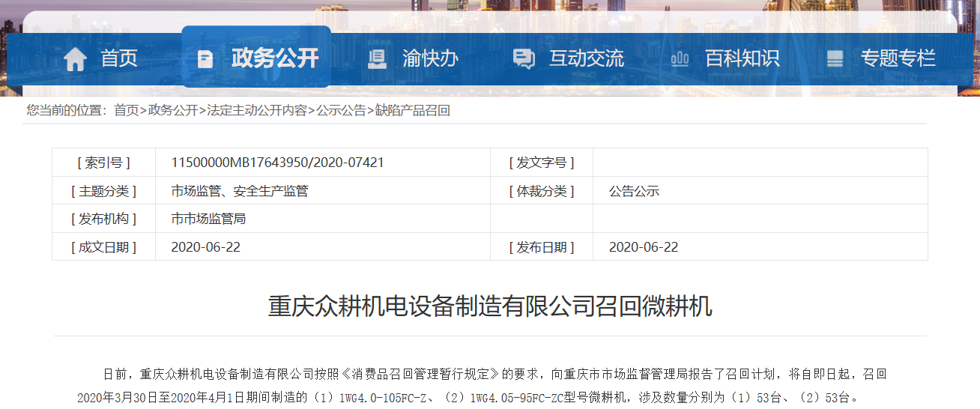
Task: Click the 渝快办 stamp icon
Action: point(377,59)
